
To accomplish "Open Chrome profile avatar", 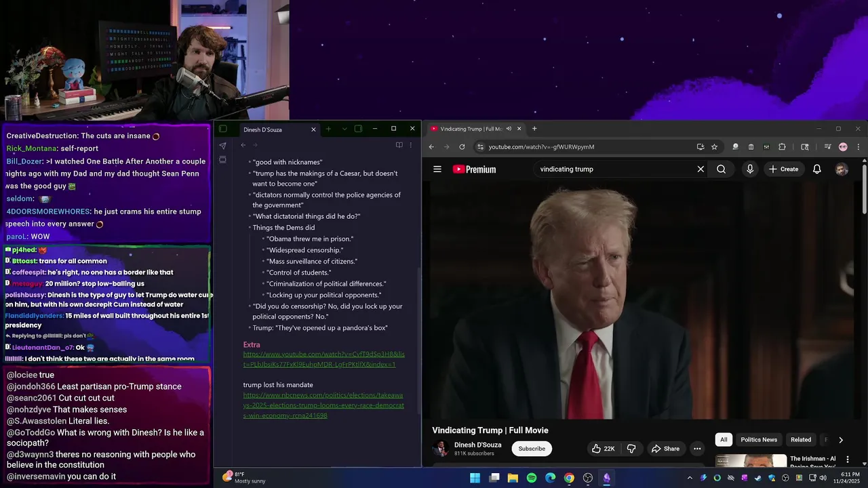I will tap(843, 147).
